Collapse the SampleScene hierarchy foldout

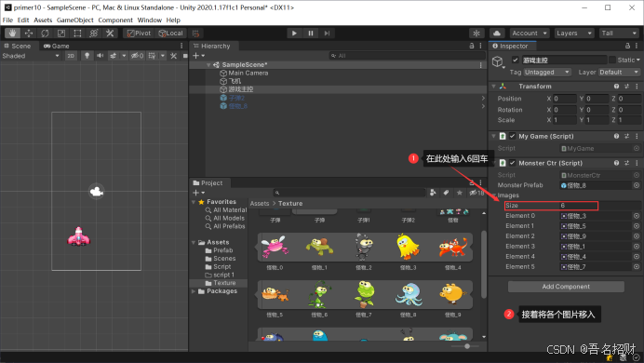(x=208, y=65)
